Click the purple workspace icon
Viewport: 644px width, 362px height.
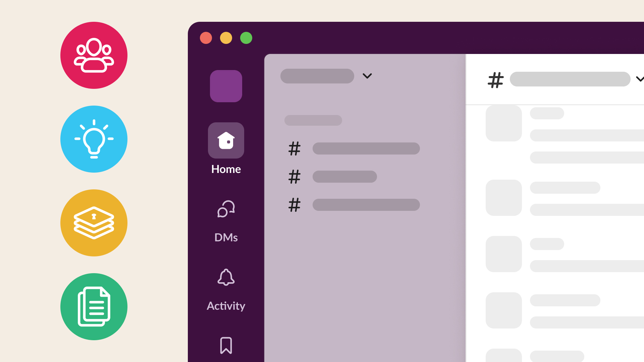pos(226,86)
